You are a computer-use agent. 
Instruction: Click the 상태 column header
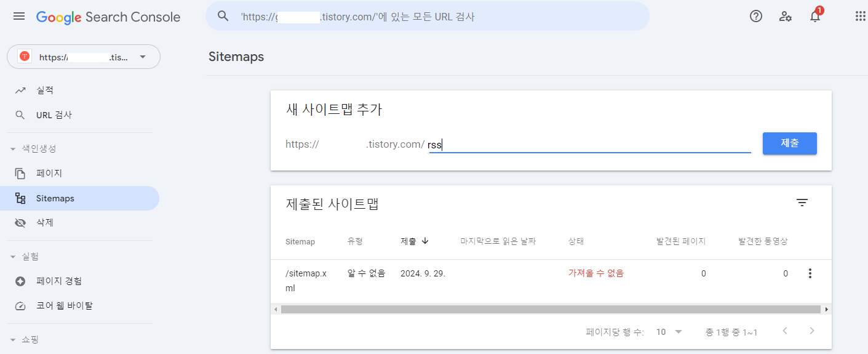click(x=576, y=241)
